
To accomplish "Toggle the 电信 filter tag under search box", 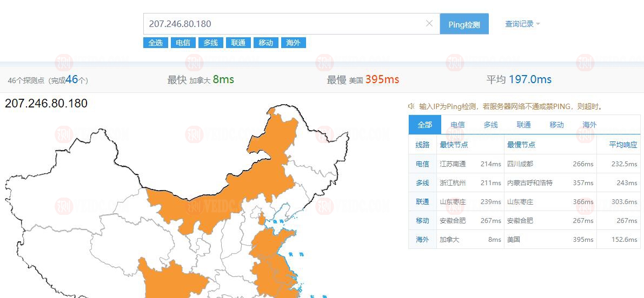I will click(183, 43).
